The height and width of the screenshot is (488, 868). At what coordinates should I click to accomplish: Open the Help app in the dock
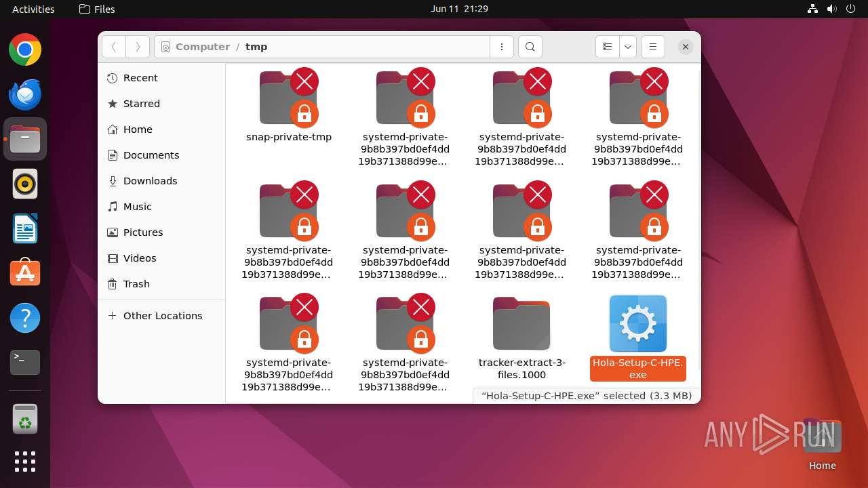(x=25, y=318)
